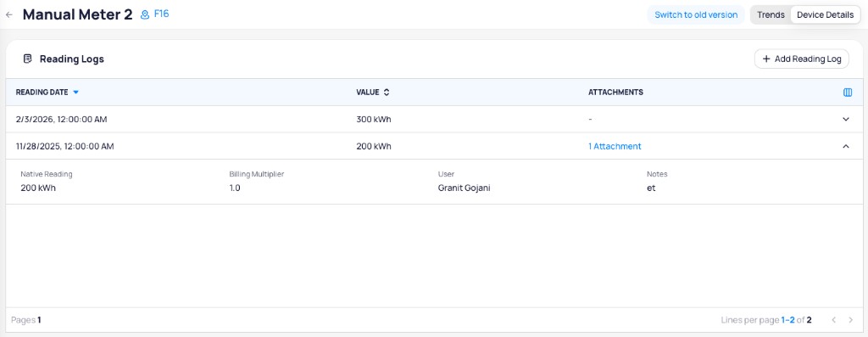Click the 11/28/2025, 12:00:00 AM date
The height and width of the screenshot is (337, 868).
pos(64,146)
